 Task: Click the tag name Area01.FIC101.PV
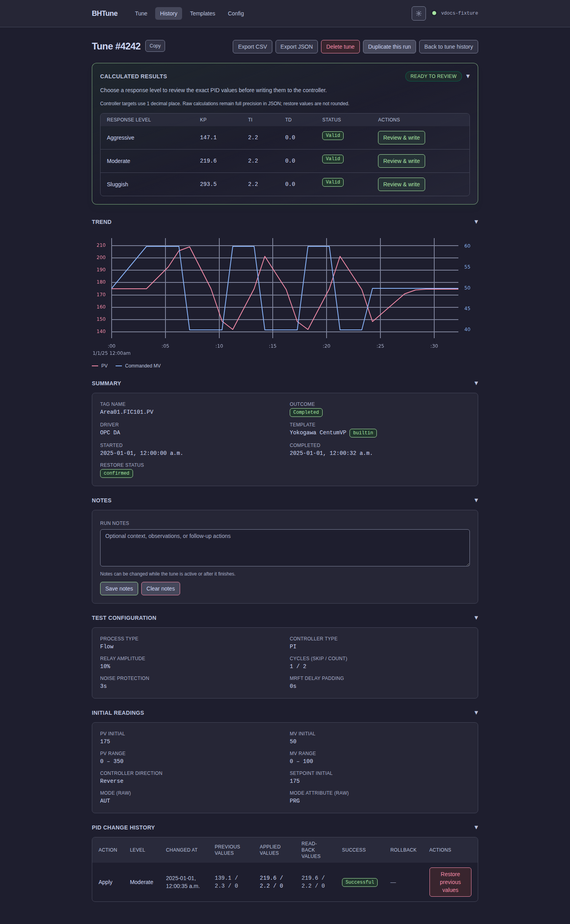coord(127,412)
